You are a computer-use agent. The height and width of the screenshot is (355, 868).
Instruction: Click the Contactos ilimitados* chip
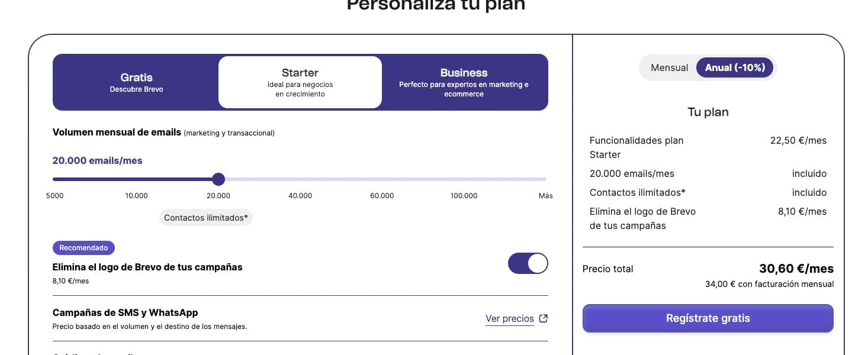205,218
